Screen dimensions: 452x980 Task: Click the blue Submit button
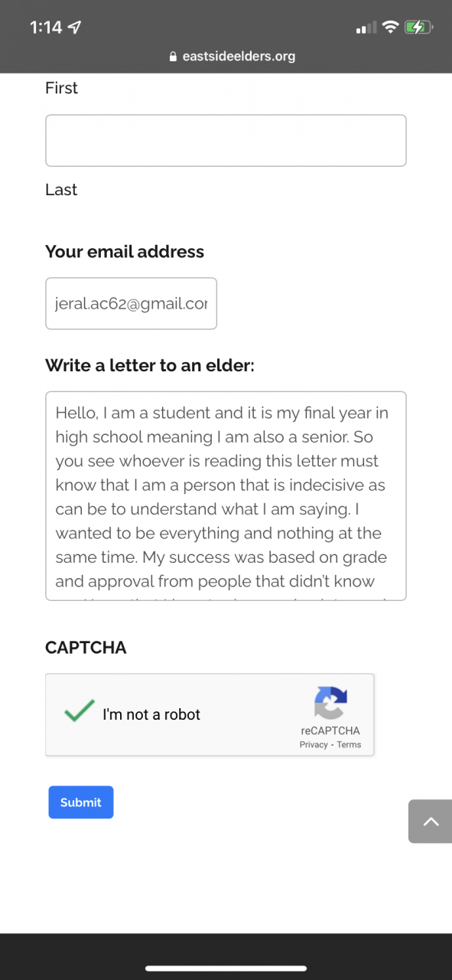click(x=81, y=802)
